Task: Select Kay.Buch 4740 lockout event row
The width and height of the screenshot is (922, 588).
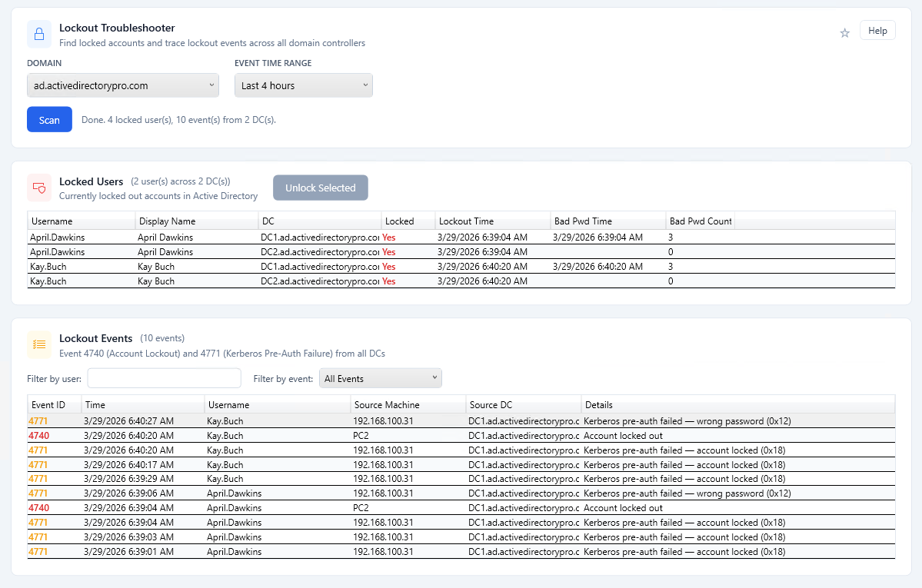Action: (461, 435)
